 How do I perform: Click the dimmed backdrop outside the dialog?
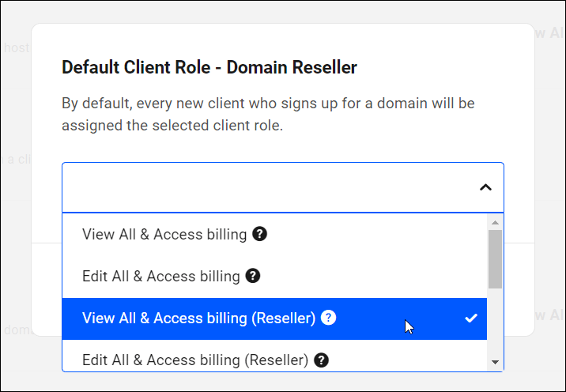(14, 237)
